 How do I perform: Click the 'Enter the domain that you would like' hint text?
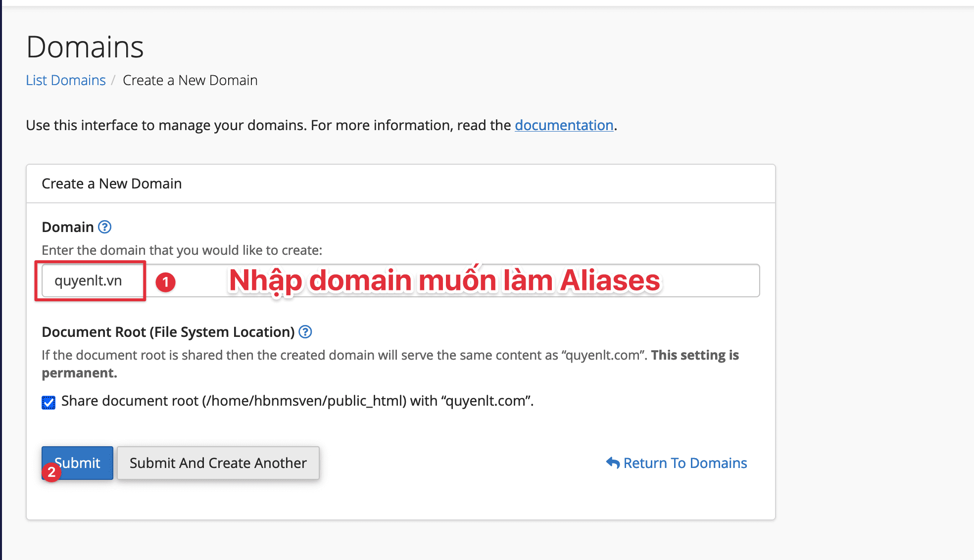click(182, 250)
